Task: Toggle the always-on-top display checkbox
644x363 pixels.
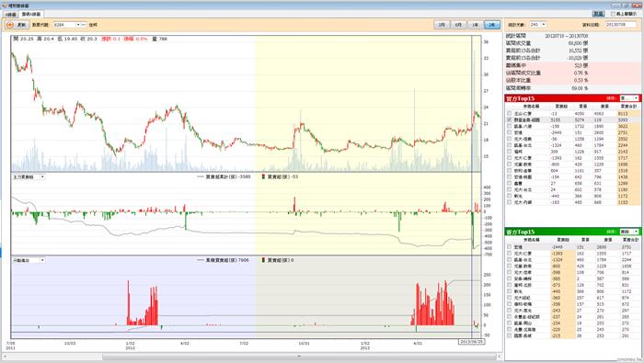Action: (x=613, y=14)
